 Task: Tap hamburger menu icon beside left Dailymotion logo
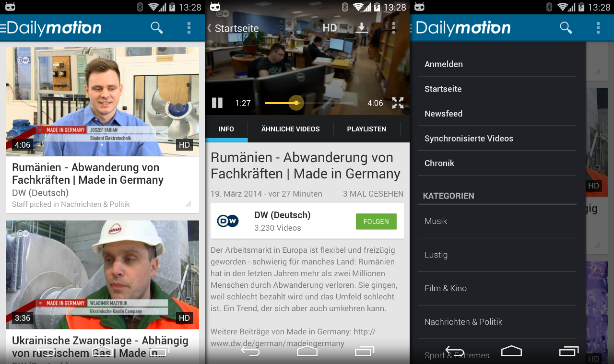[x=3, y=28]
